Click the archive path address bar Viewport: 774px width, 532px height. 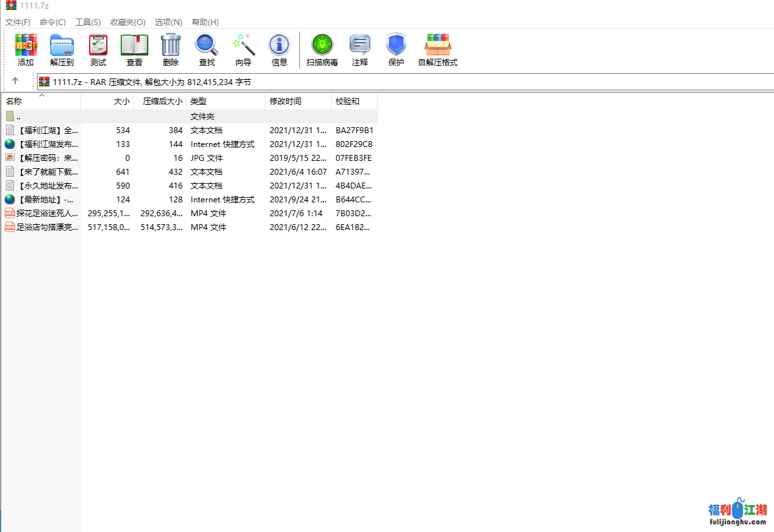396,82
